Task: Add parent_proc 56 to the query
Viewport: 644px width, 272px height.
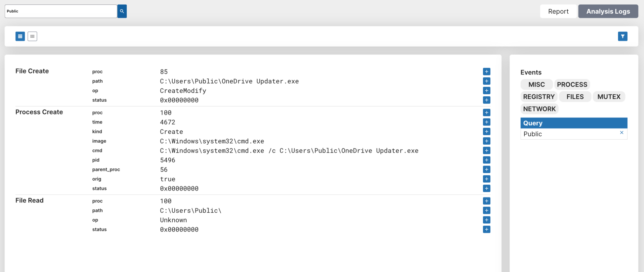Action: pyautogui.click(x=487, y=170)
